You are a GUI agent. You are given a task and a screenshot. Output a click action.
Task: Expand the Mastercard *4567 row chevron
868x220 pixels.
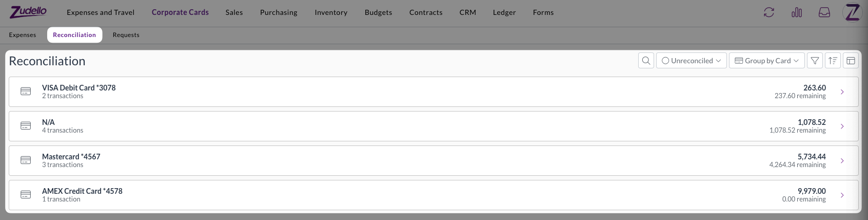(842, 161)
